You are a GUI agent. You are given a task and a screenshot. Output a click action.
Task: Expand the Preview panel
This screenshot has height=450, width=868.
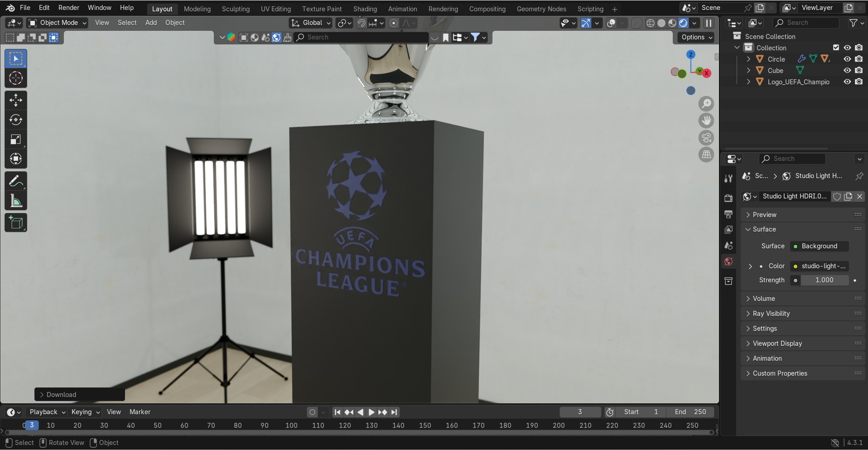(802, 215)
